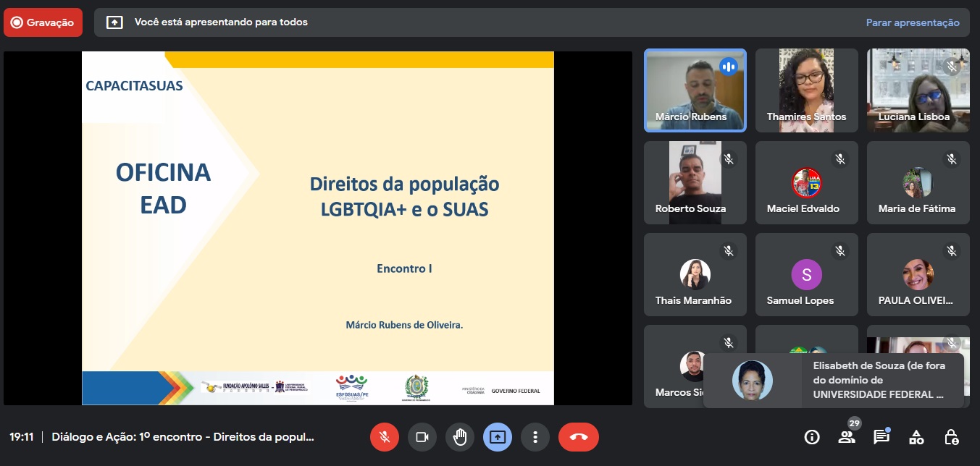980x466 pixels.
Task: Select Márcio Rubens video tile
Action: 695,90
